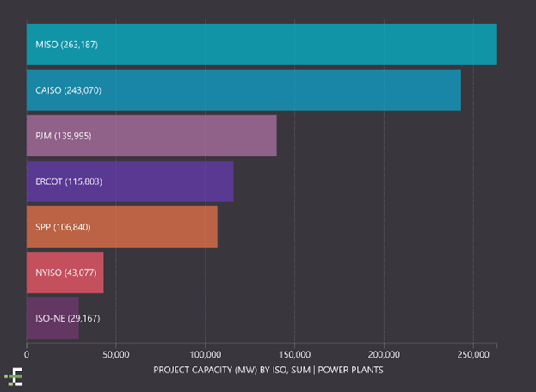Click the 200,000 axis tick label
The height and width of the screenshot is (392, 536).
click(x=384, y=354)
